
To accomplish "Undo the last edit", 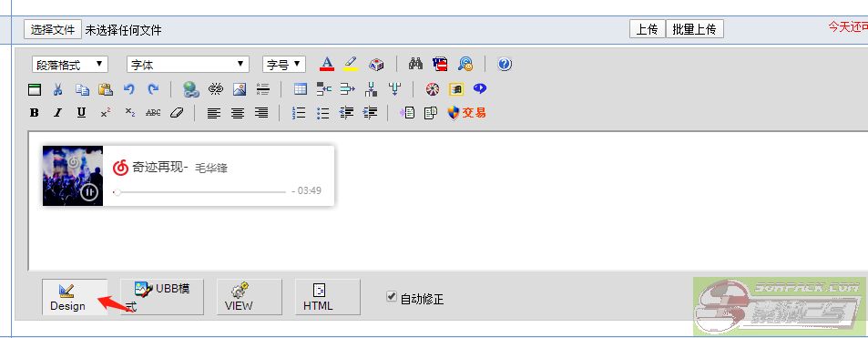I will coord(129,88).
